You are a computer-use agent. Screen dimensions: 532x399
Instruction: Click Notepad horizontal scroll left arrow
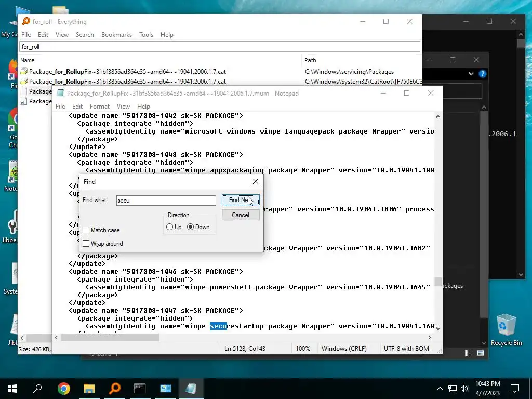56,337
